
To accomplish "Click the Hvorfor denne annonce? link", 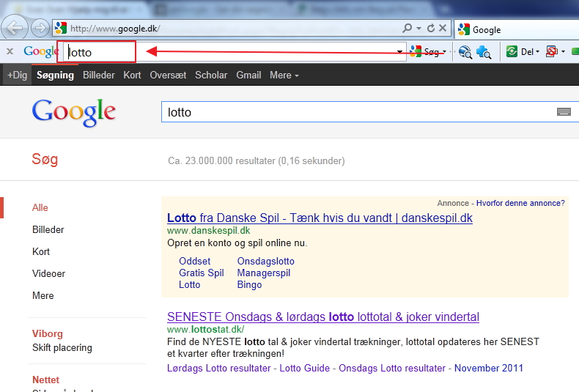I will tap(520, 203).
